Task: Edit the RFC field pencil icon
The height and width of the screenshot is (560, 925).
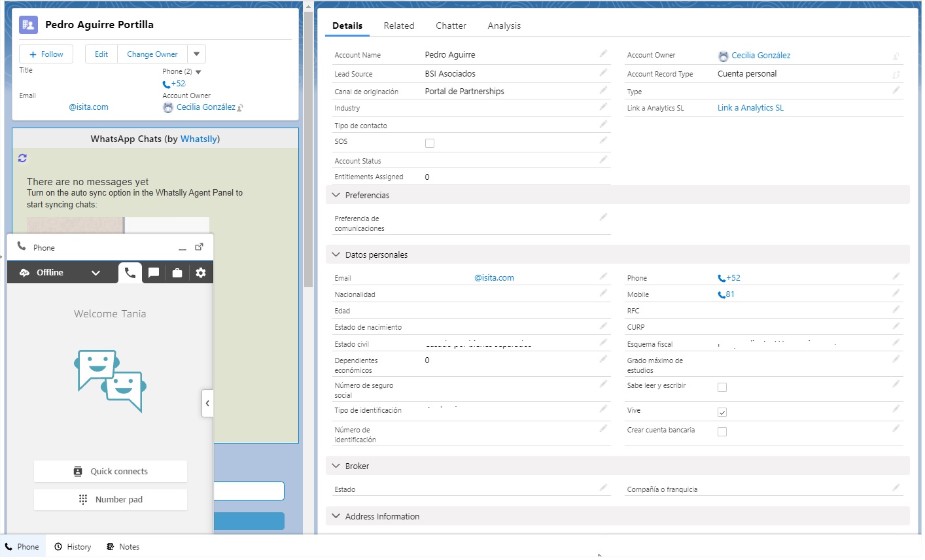Action: click(x=896, y=309)
